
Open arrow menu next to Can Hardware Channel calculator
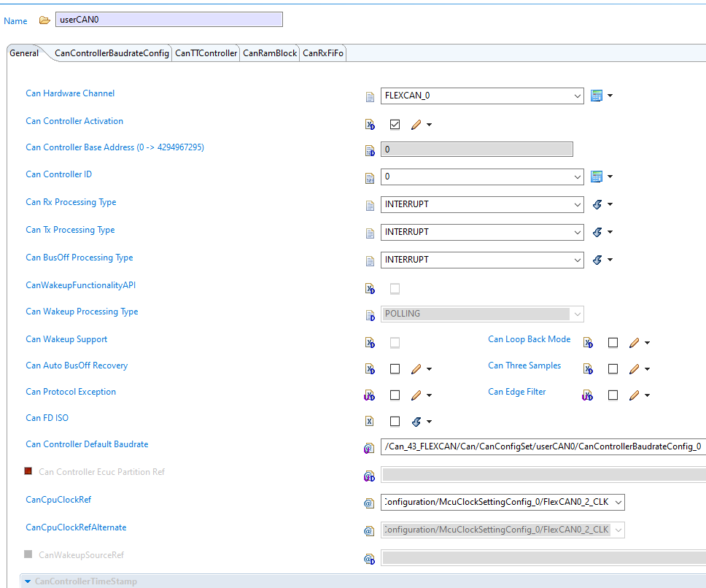(x=610, y=96)
